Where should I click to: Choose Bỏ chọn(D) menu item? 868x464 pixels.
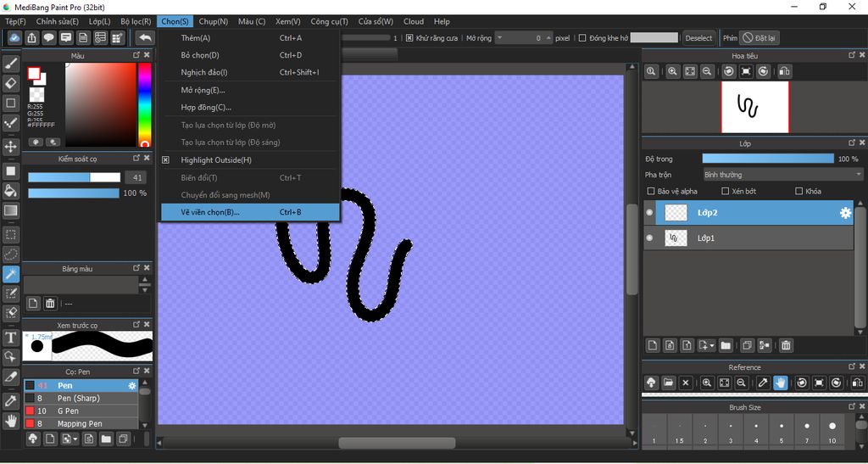coord(250,55)
